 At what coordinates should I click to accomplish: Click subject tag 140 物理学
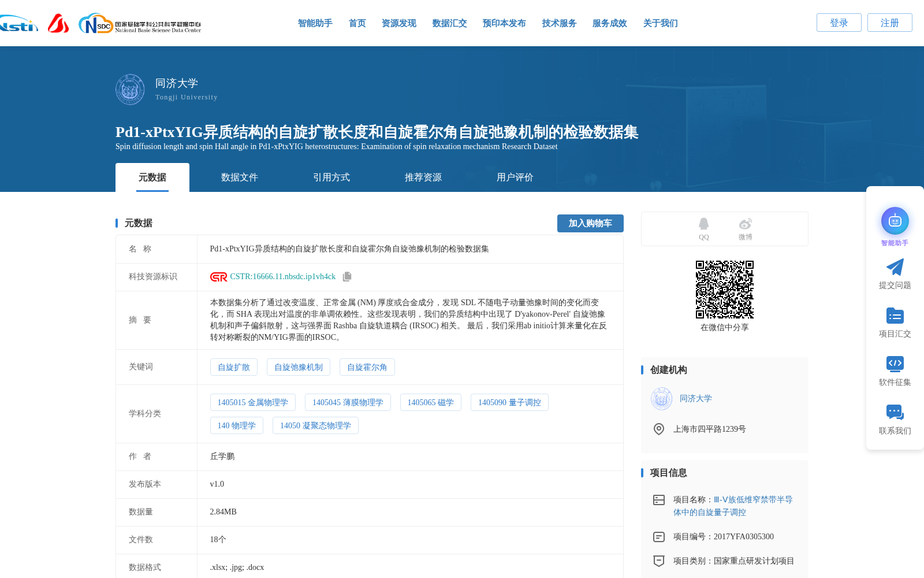click(x=237, y=425)
